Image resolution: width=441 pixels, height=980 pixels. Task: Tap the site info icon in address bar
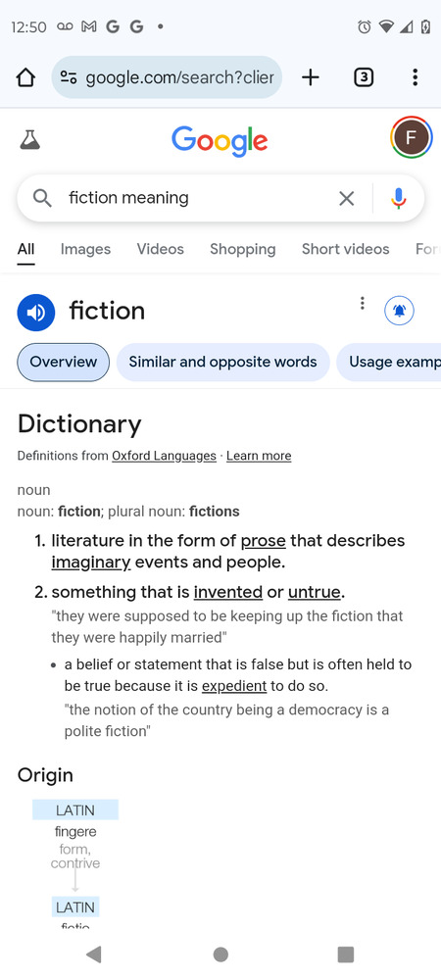coord(68,77)
